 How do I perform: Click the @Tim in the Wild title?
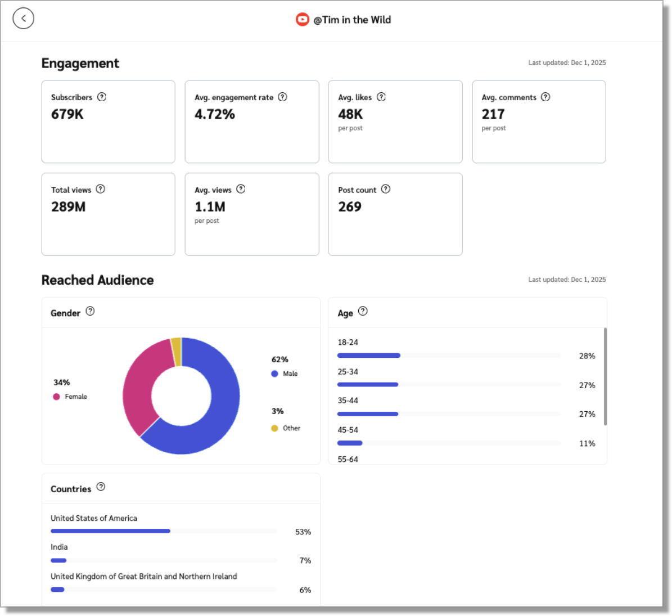352,20
